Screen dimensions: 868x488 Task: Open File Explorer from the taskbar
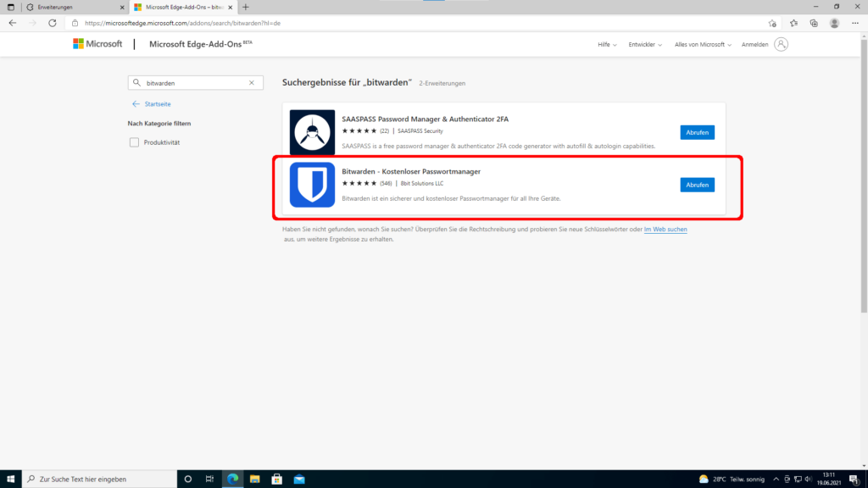tap(254, 480)
